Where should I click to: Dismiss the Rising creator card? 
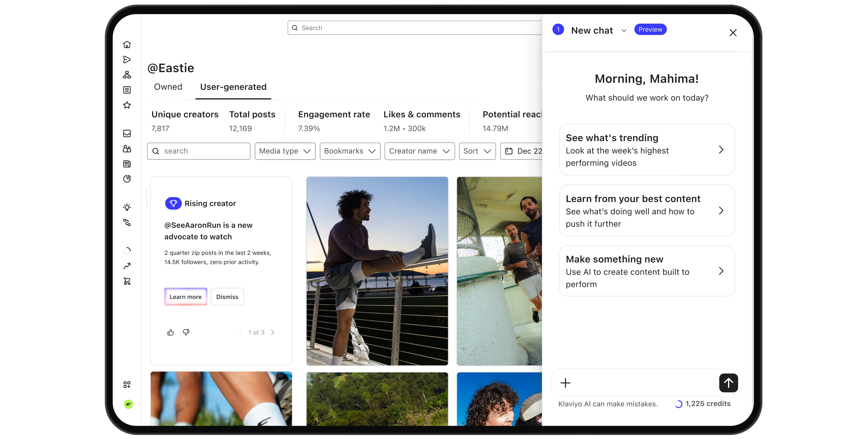point(227,297)
